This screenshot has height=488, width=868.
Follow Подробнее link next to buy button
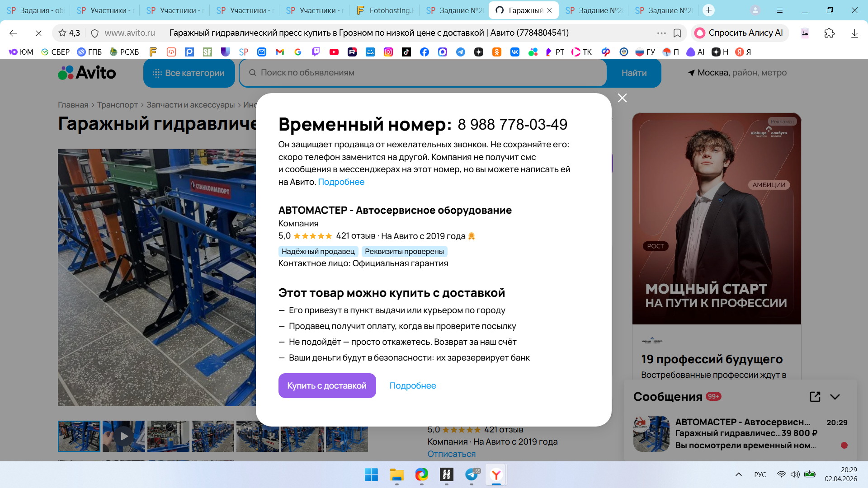pos(413,385)
